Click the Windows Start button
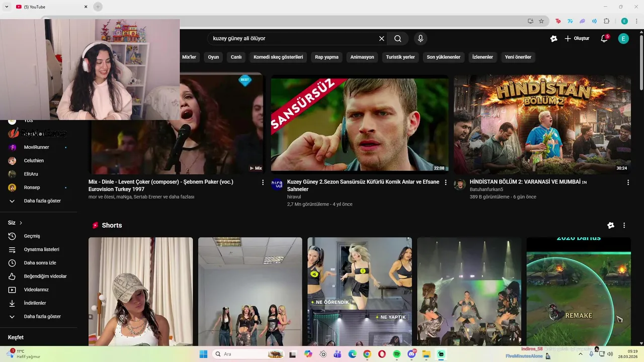 pos(203,354)
